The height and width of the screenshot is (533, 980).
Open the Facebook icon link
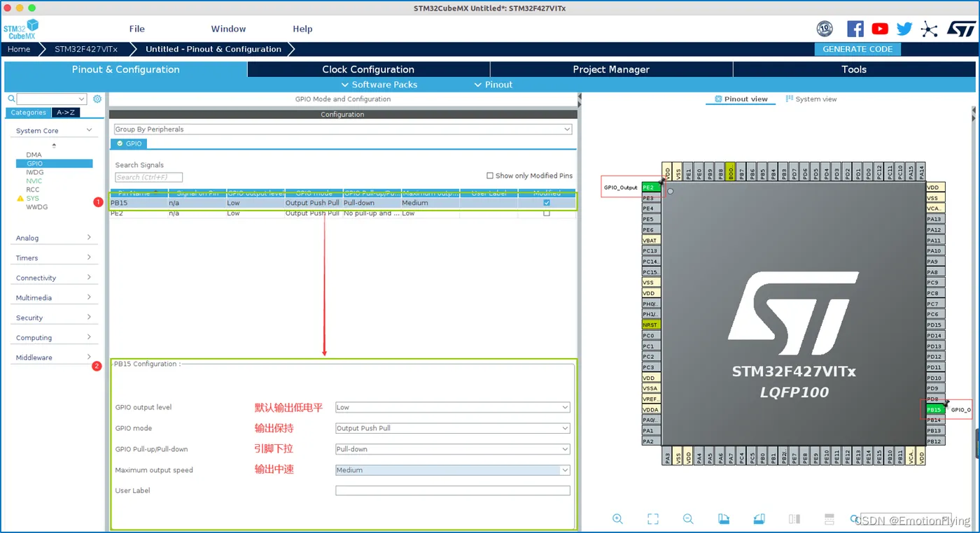click(x=855, y=29)
